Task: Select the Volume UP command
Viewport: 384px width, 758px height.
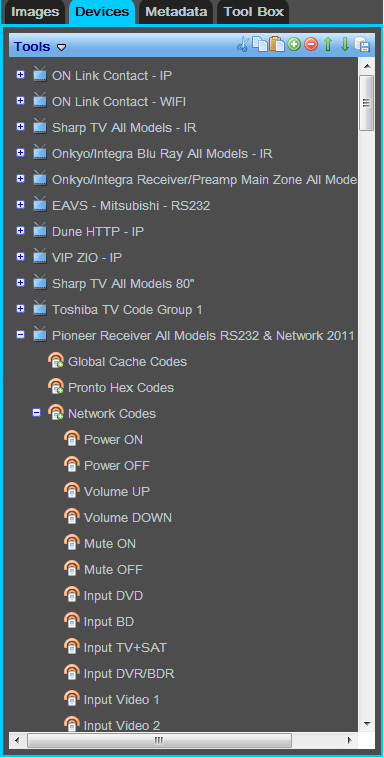Action: coord(117,492)
